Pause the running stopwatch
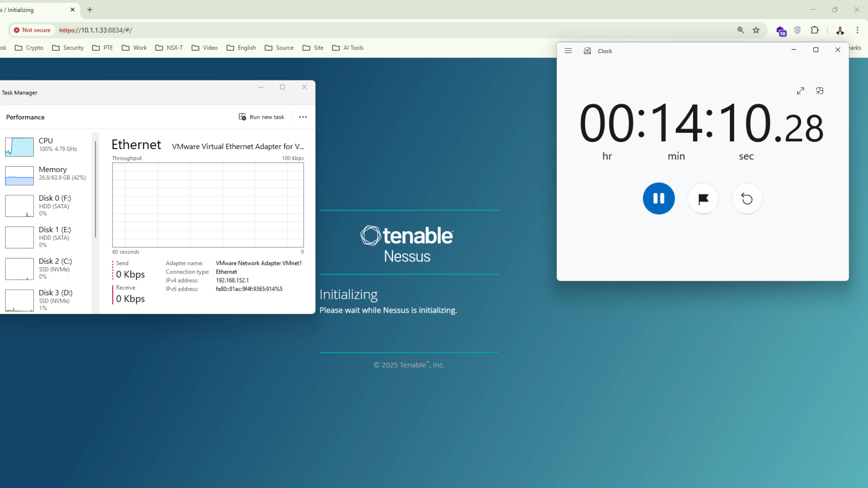 pyautogui.click(x=659, y=198)
